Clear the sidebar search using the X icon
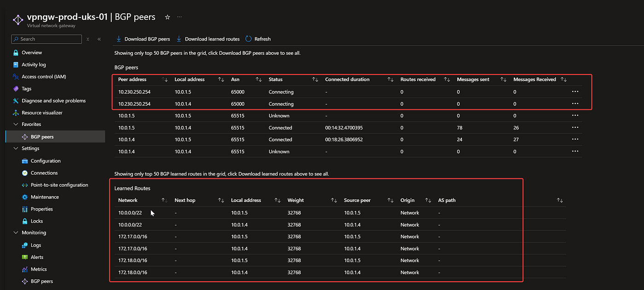644x290 pixels. pyautogui.click(x=87, y=39)
